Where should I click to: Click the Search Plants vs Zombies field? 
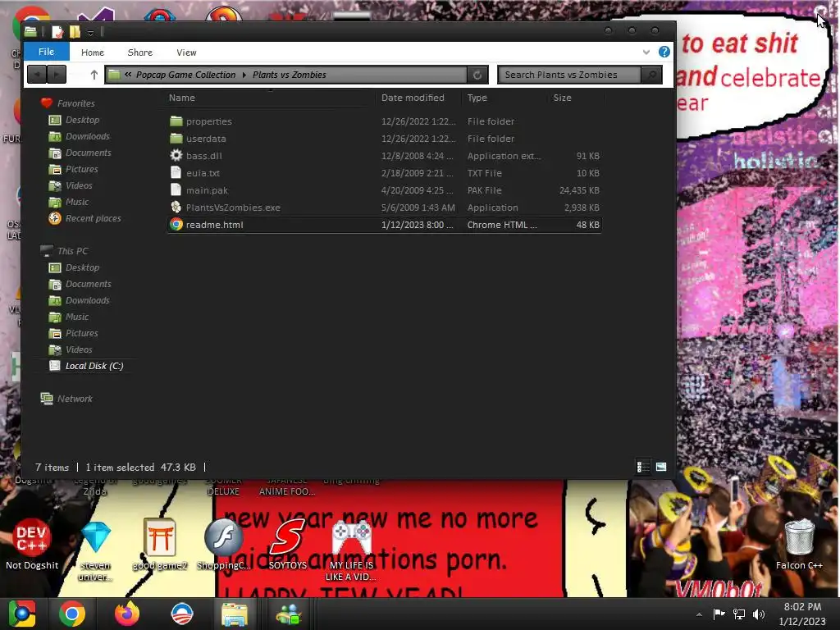click(569, 75)
